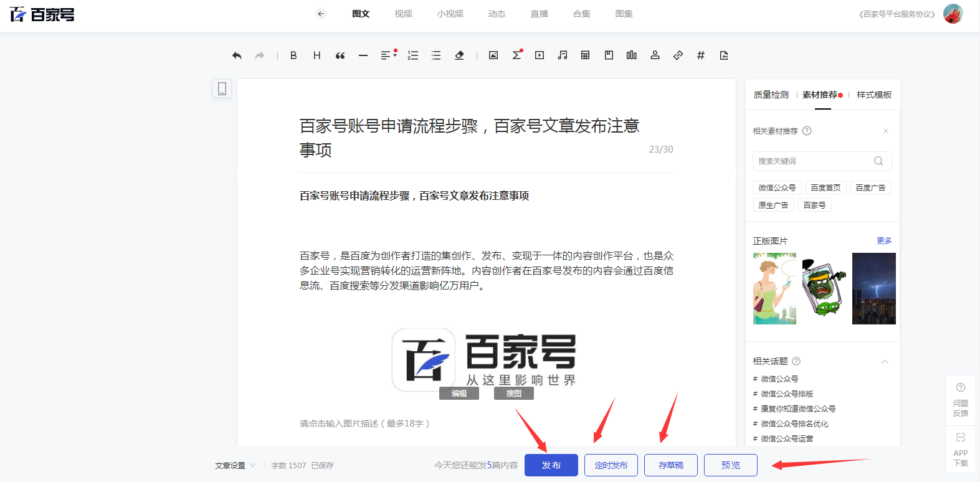Pick the lightning city night thumbnail
The image size is (980, 482).
click(874, 288)
